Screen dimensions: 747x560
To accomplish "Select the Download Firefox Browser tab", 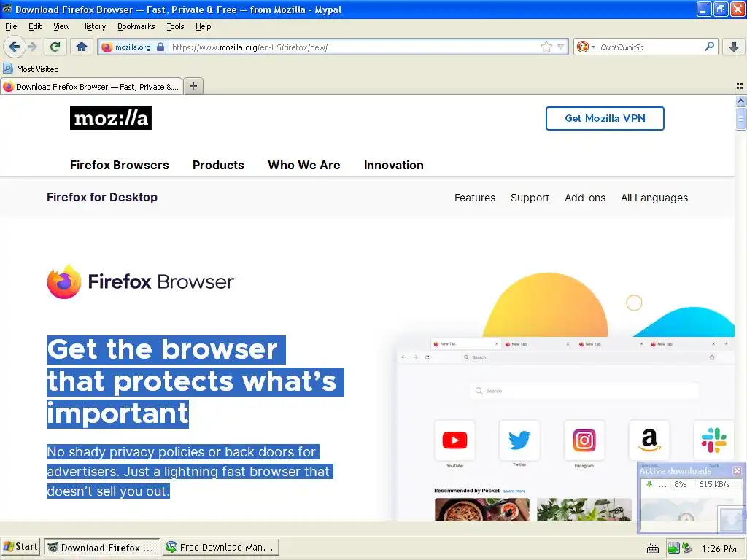I will click(x=91, y=87).
